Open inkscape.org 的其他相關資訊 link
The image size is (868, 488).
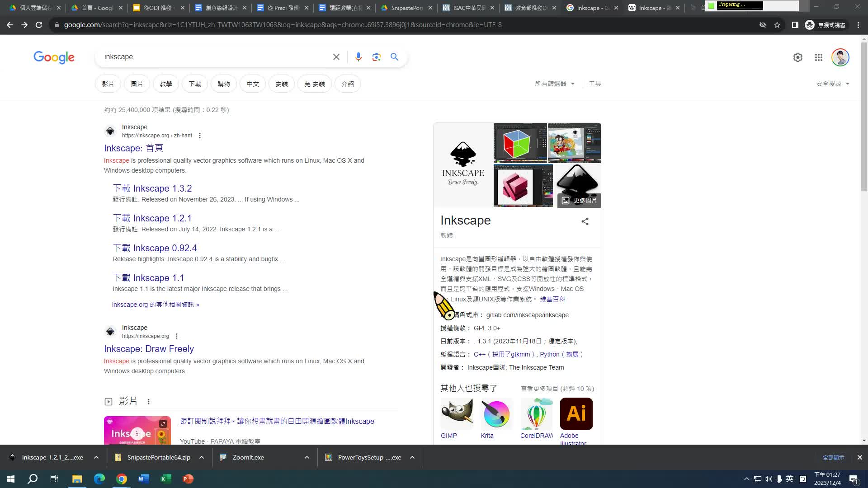[x=156, y=305]
